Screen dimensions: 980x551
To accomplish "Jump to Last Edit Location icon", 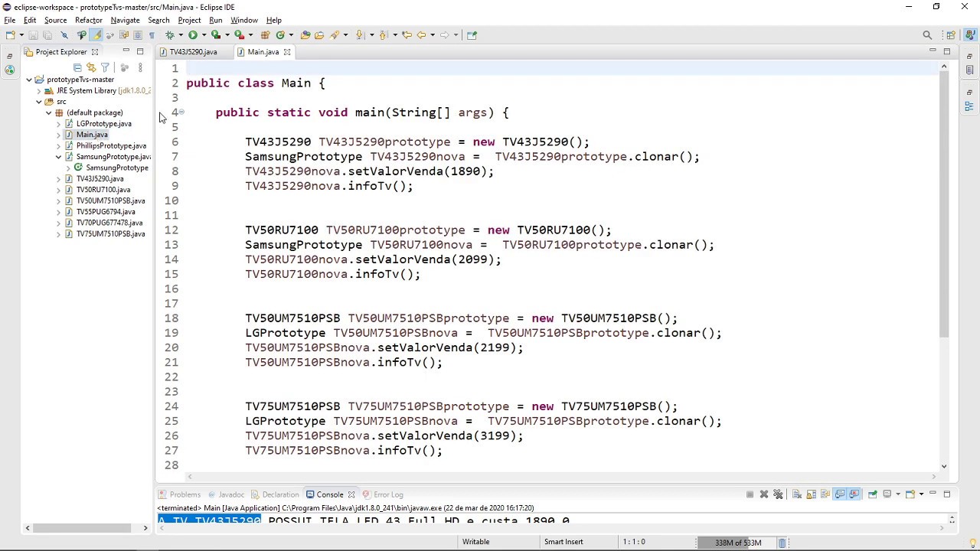I will pos(407,34).
